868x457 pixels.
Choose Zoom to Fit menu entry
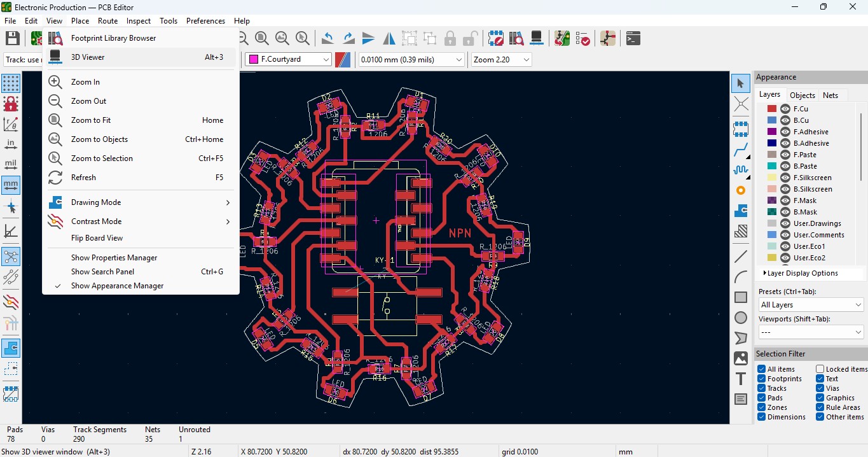point(141,120)
